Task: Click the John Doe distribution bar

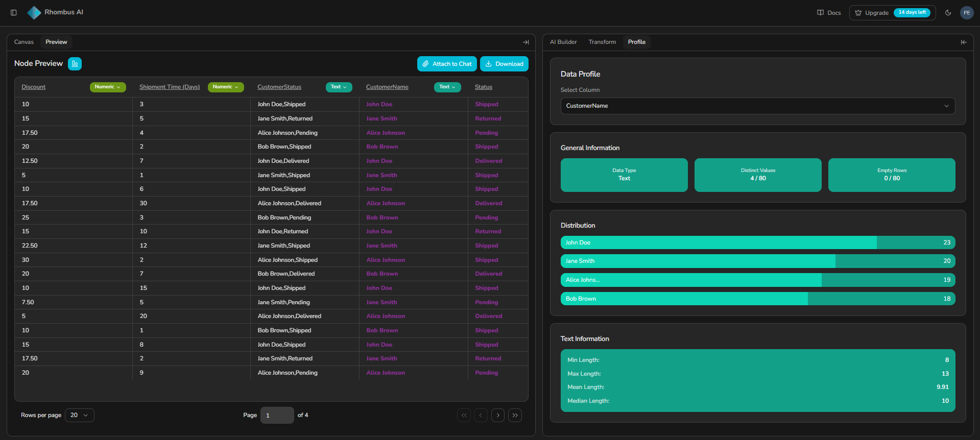Action: (x=758, y=242)
